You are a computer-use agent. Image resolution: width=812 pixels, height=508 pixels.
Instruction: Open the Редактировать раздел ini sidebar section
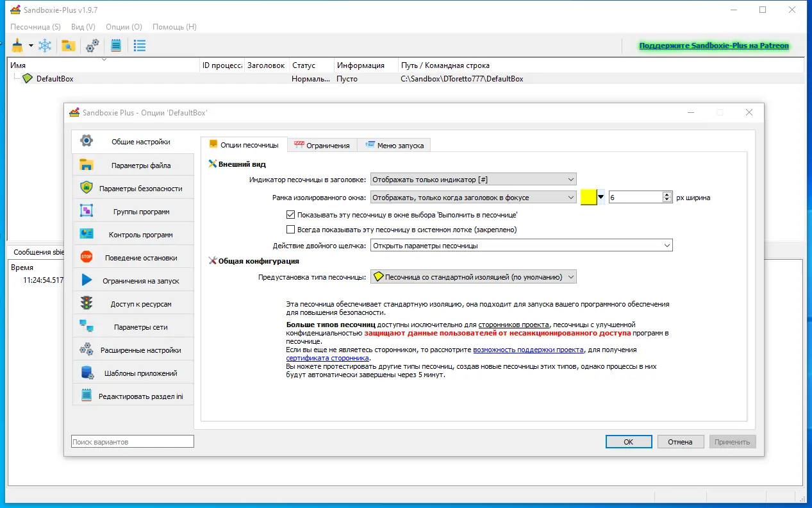tap(133, 396)
